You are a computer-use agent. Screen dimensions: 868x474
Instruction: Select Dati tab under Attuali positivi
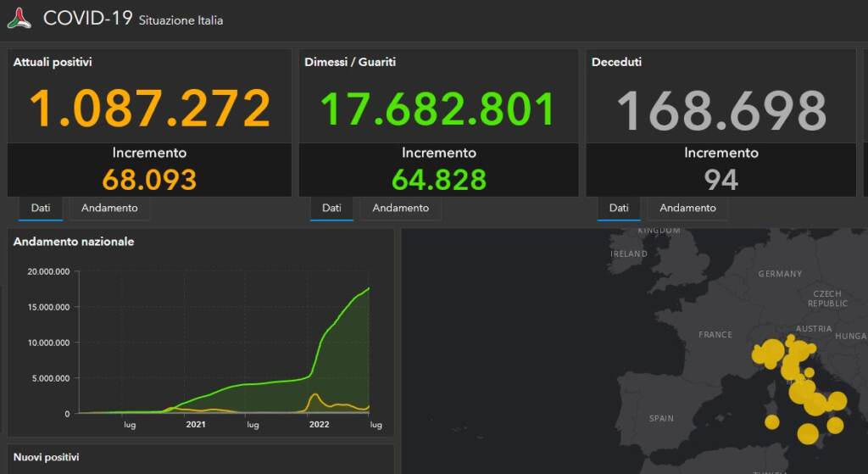41,208
